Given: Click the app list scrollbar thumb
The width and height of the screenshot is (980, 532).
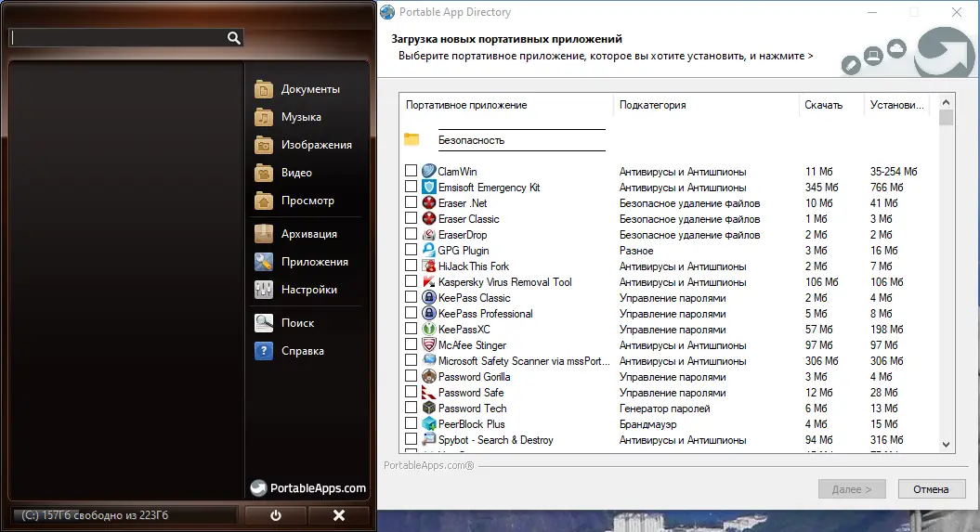Looking at the screenshot, I should tap(946, 117).
